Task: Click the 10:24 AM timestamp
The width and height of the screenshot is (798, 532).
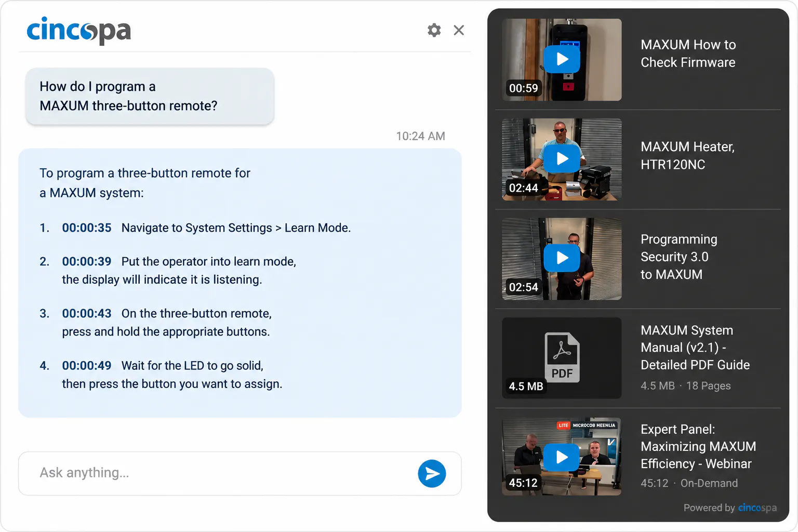Action: (420, 136)
